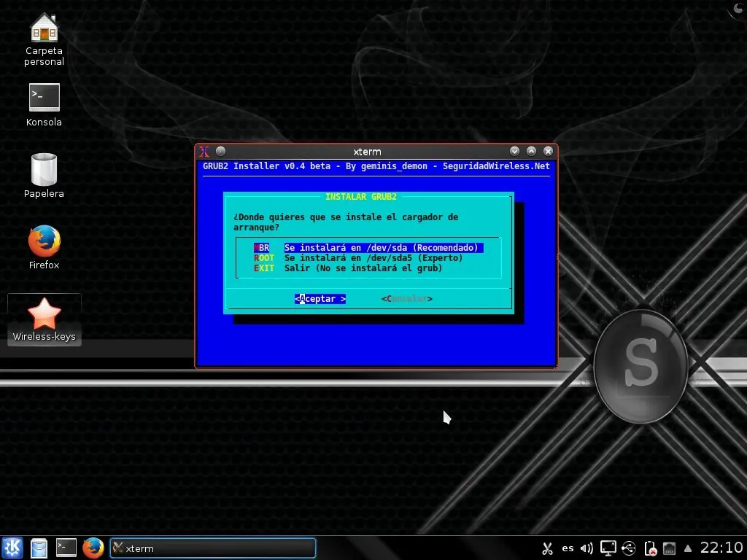Open the KDE application launcher menu

(12, 548)
